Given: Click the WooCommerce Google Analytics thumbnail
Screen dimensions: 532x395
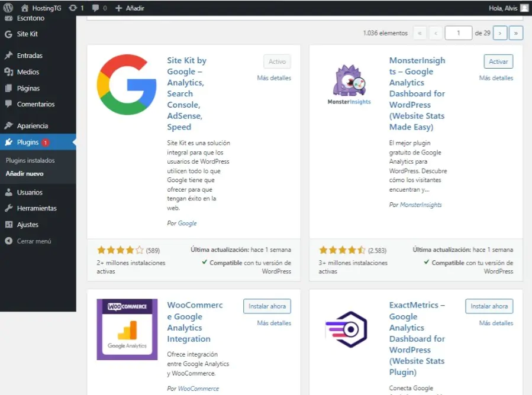Looking at the screenshot, I should coord(127,329).
